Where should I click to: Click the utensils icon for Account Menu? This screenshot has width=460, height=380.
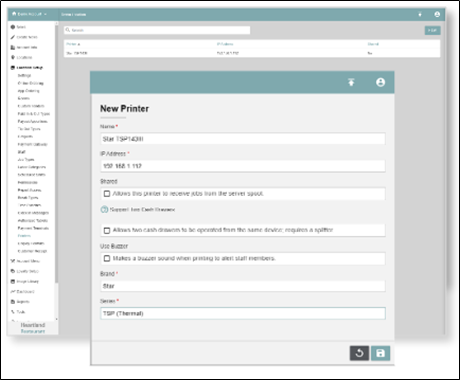(x=13, y=261)
